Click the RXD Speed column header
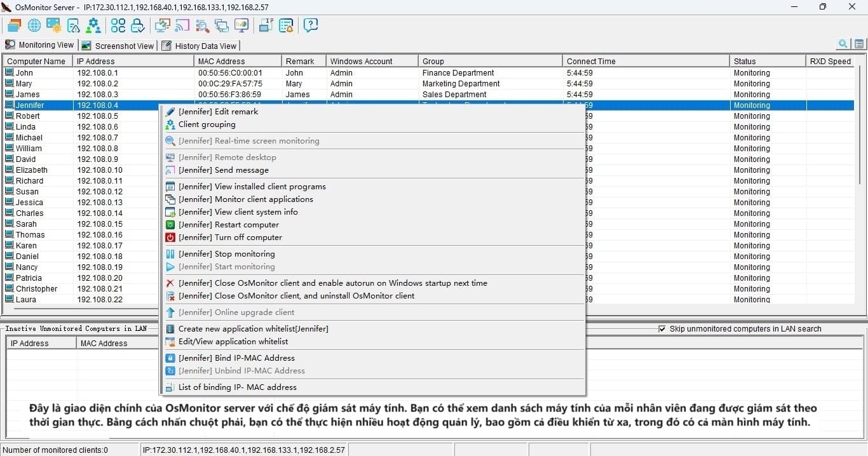This screenshot has width=868, height=456. pos(830,62)
